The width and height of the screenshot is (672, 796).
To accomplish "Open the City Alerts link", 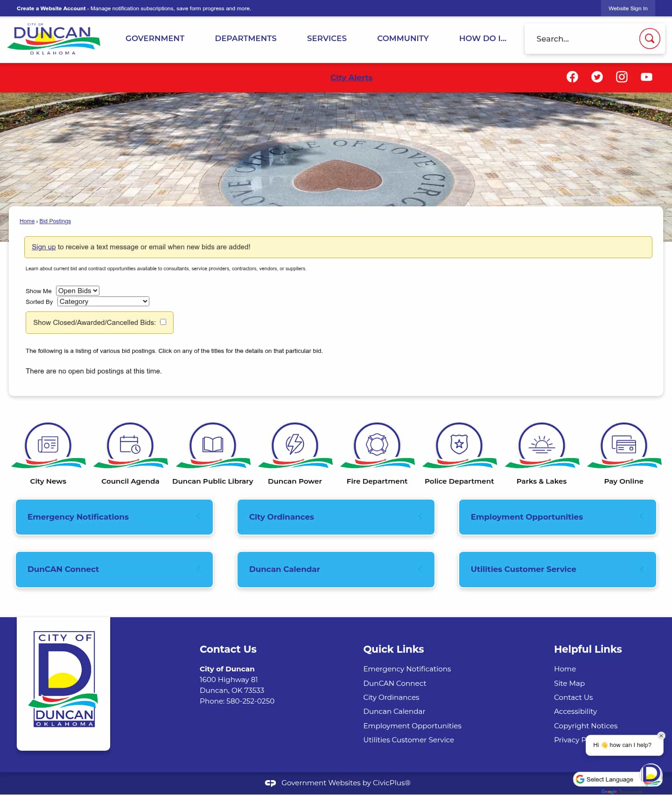I will 351,77.
